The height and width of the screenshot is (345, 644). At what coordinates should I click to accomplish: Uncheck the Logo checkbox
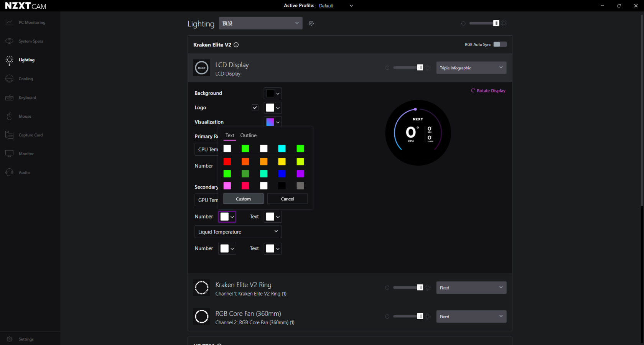point(255,108)
